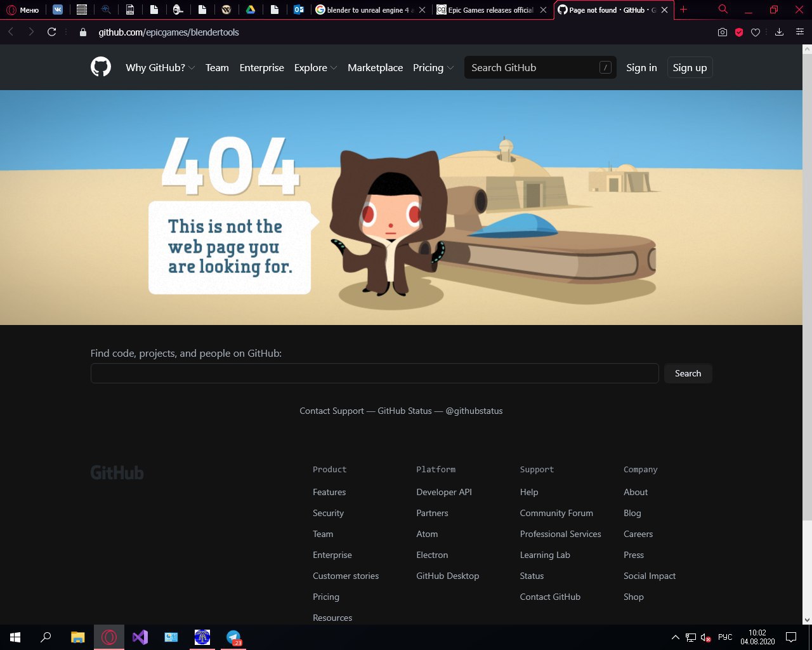
Task: Open the Careers footer link
Action: tap(638, 534)
